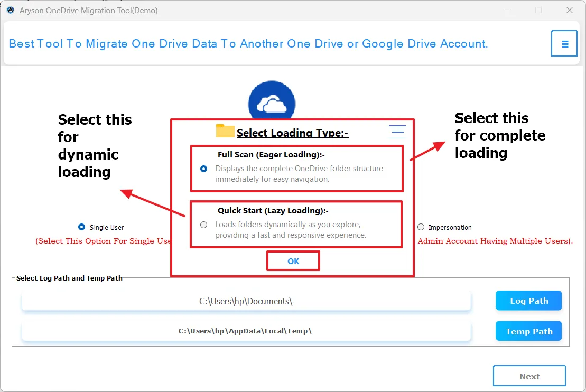This screenshot has width=586, height=392.
Task: Open the hamburger menu in the header
Action: [x=564, y=44]
